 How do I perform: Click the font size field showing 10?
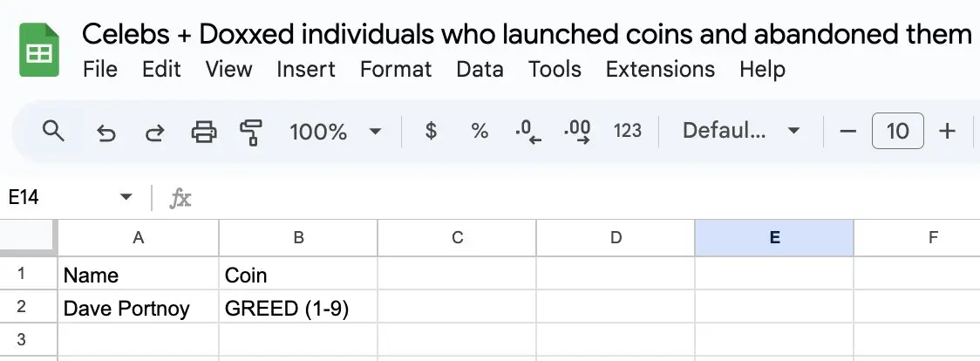(x=897, y=131)
